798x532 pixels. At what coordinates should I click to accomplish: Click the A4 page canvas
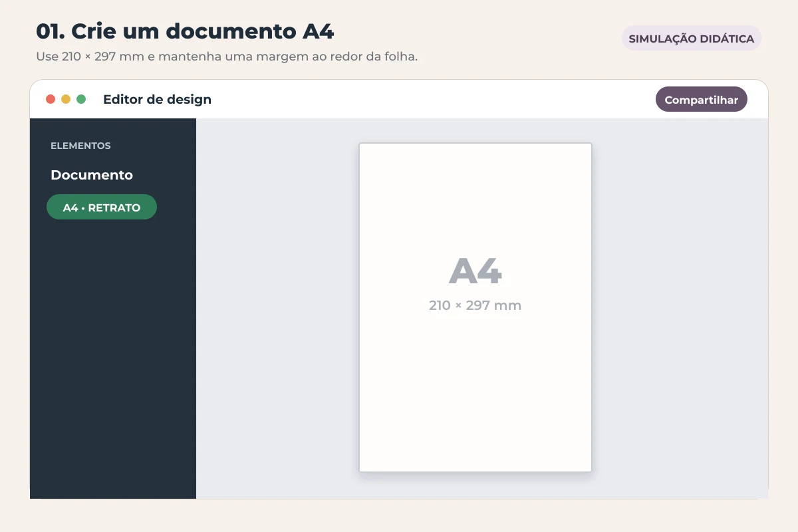tap(475, 308)
